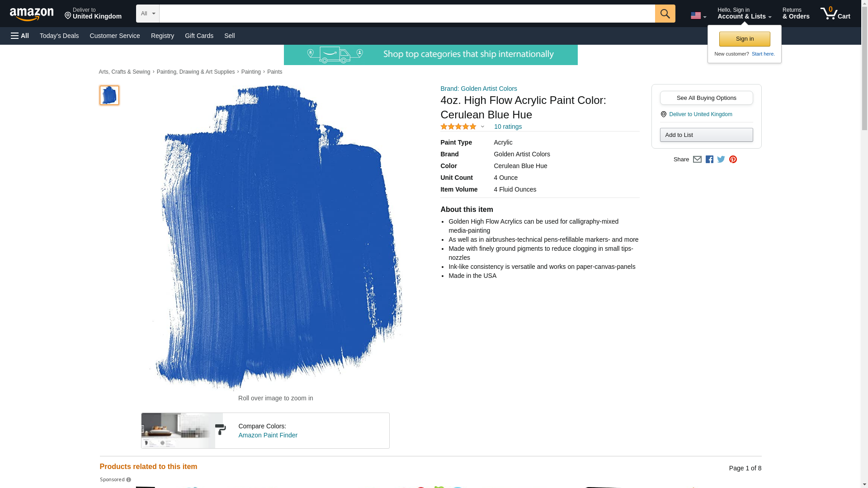868x488 pixels.
Task: Open the All hamburger menu
Action: pos(20,36)
